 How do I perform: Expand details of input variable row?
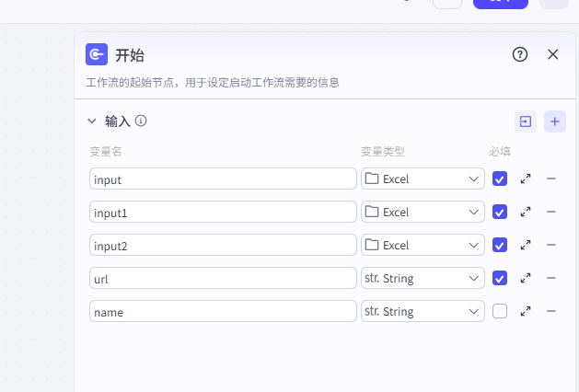526,179
